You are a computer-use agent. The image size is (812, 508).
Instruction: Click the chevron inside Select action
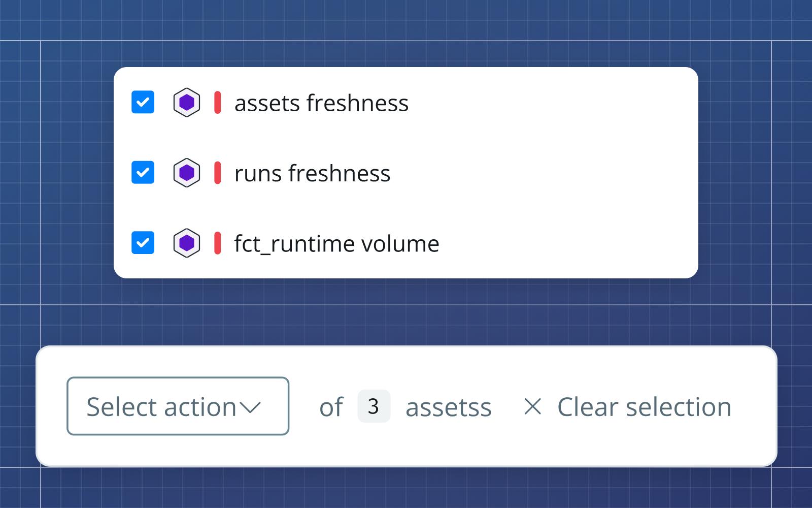(x=251, y=406)
